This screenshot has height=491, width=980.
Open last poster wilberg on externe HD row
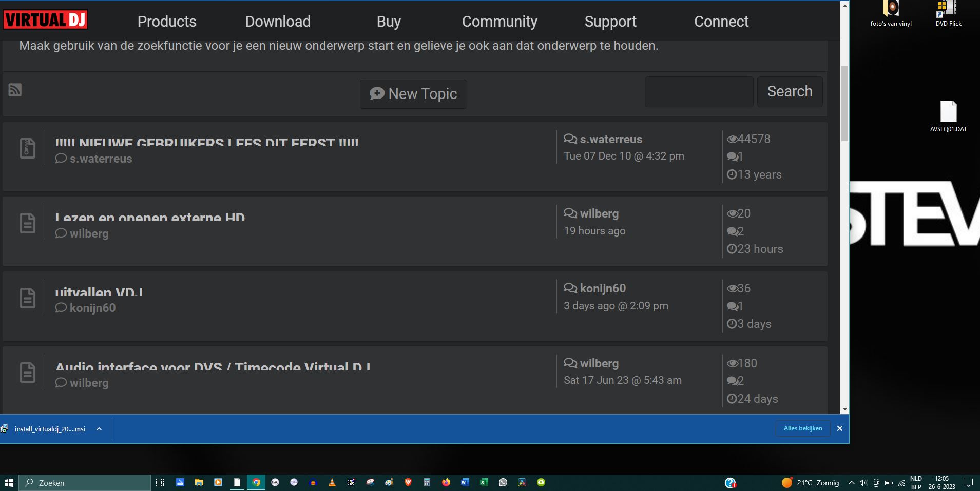(599, 213)
